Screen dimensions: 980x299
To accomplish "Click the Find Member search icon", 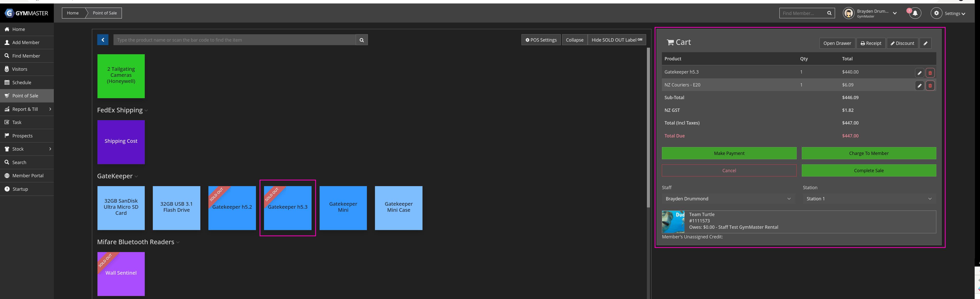I will [829, 13].
